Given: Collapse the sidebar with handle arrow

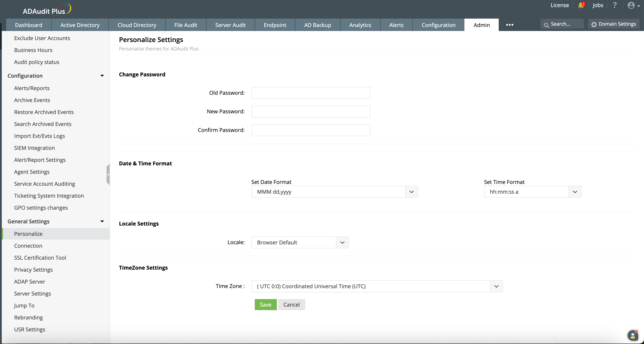Looking at the screenshot, I should coord(108,174).
